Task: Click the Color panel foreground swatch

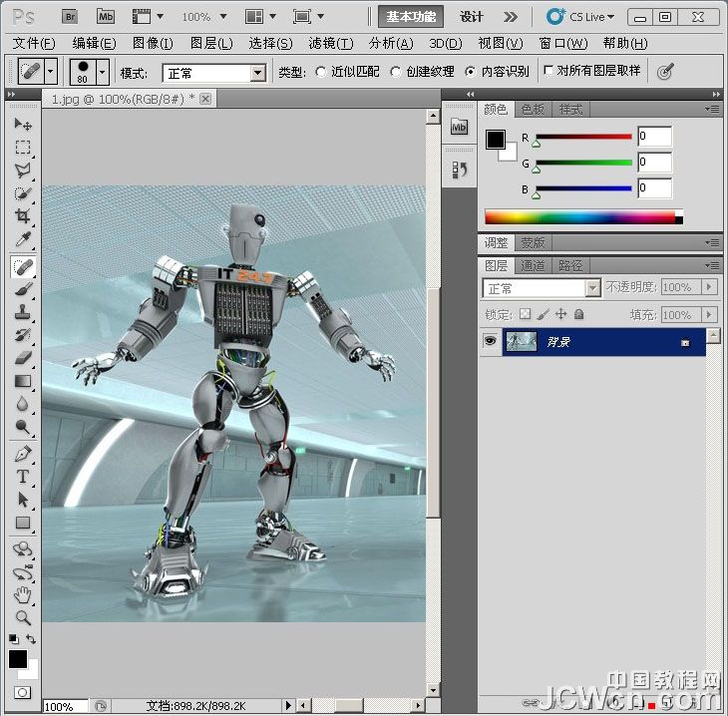Action: coord(496,140)
